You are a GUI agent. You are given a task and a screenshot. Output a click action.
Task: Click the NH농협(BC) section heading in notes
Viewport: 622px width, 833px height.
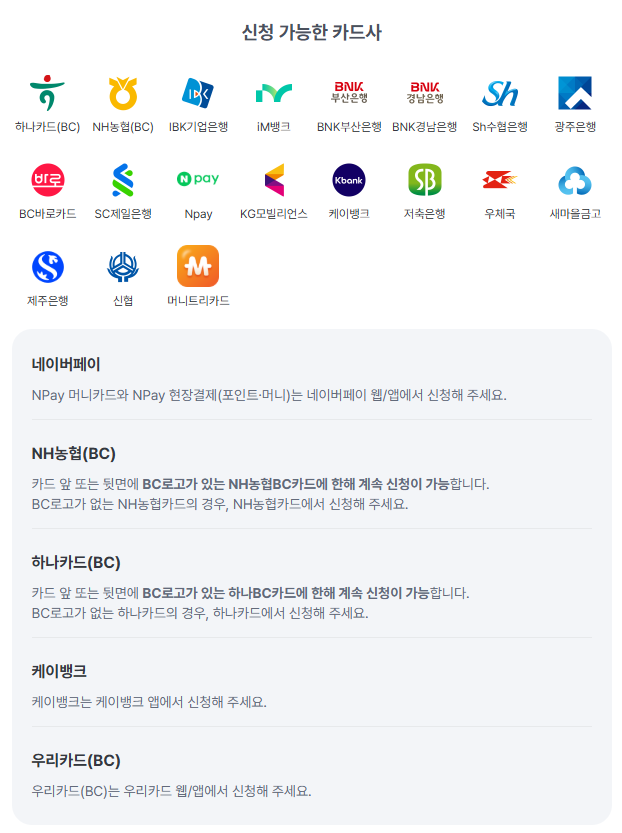[73, 454]
